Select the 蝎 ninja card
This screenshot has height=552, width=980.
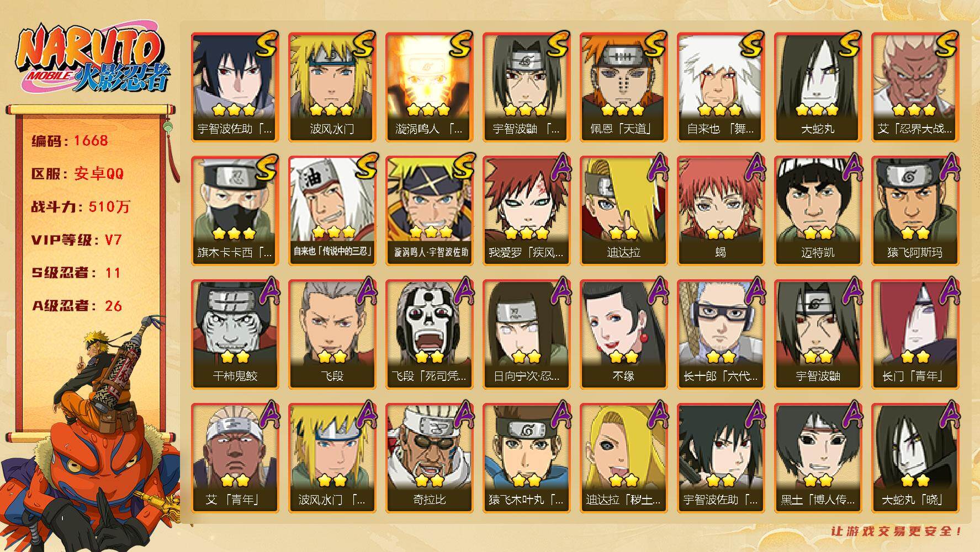pos(721,211)
